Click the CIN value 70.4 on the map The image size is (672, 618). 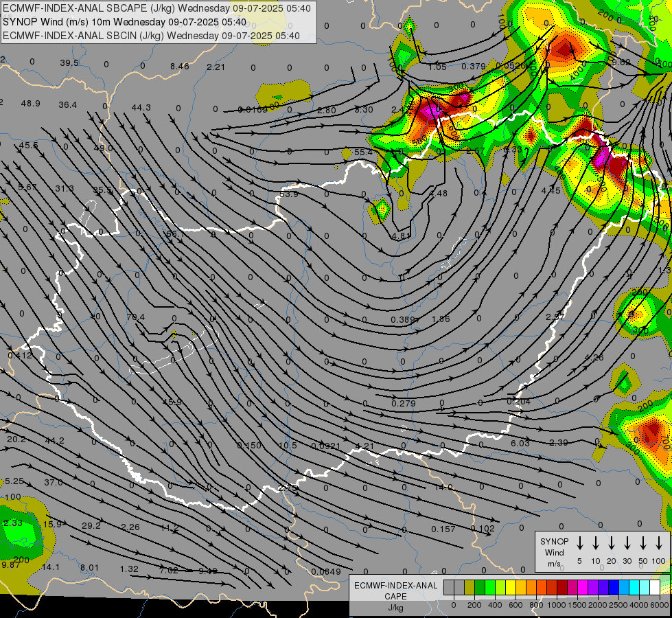(x=136, y=317)
